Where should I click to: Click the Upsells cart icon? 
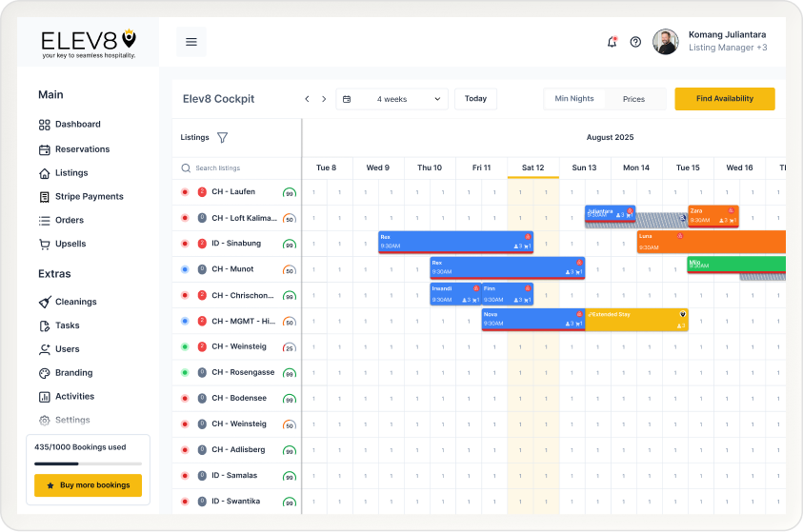click(x=45, y=244)
